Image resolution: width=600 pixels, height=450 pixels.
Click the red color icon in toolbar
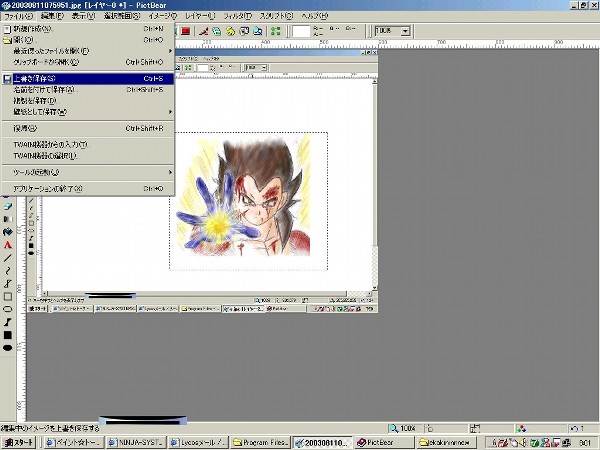click(185, 31)
